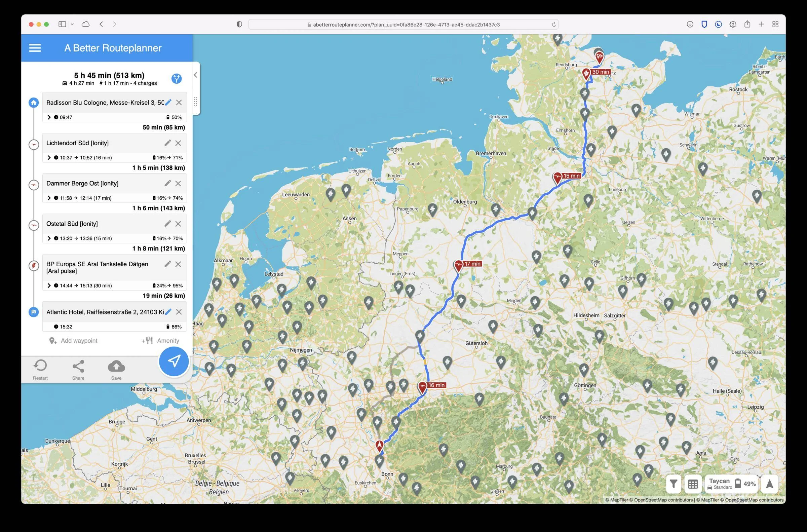807x532 pixels.
Task: Edit Dammer Berge Ost charger stop
Action: tap(167, 183)
